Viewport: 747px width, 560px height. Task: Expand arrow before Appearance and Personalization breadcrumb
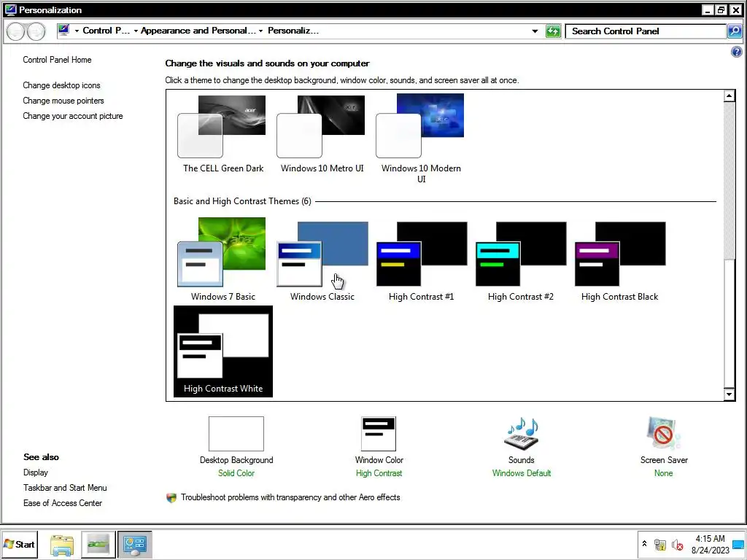point(136,31)
